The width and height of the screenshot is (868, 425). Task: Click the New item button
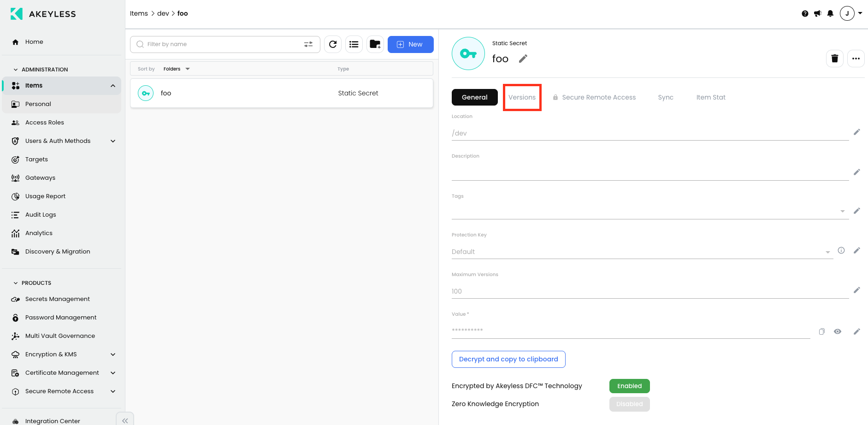(x=410, y=44)
